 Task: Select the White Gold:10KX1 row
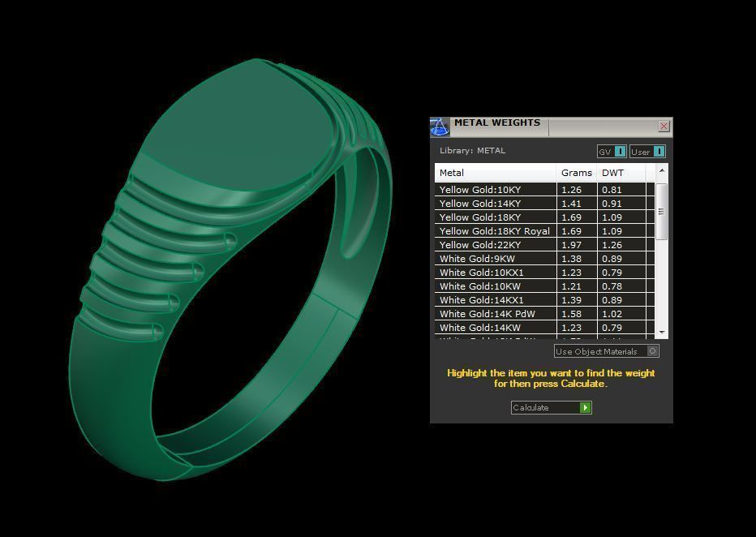pos(544,273)
